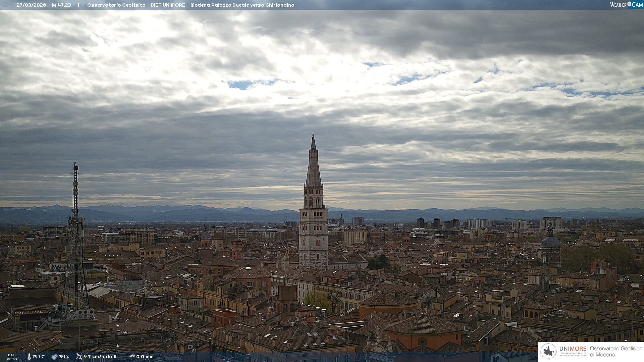Click the 9.7 km/h da W wind reading
This screenshot has height=362, width=644.
click(x=101, y=357)
